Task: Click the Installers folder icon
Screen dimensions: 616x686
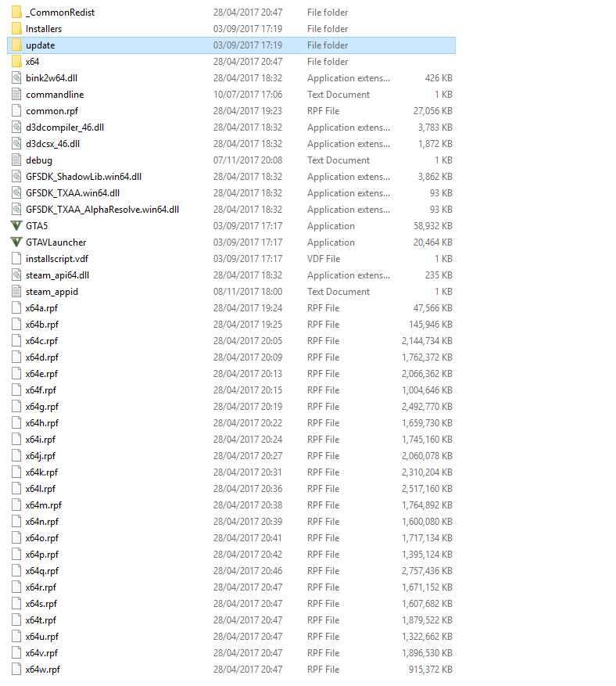Action: (16, 29)
